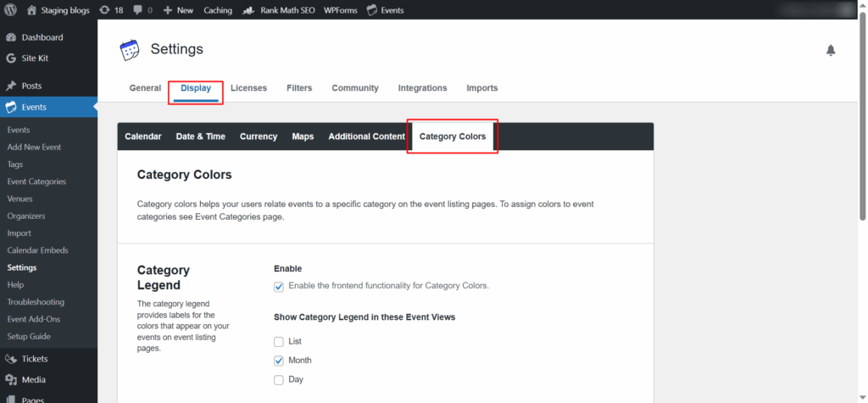The width and height of the screenshot is (868, 403).
Task: Switch to the Licenses settings tab
Action: pyautogui.click(x=248, y=87)
